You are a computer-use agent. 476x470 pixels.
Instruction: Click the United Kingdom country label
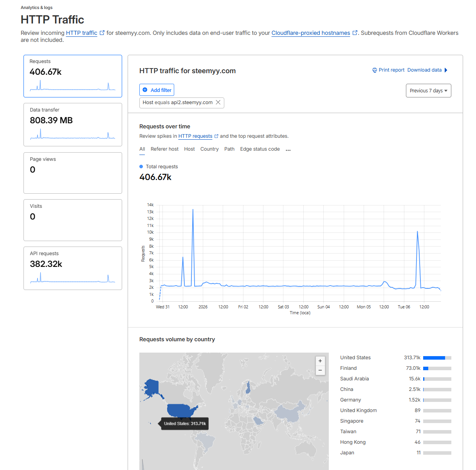[359, 411]
